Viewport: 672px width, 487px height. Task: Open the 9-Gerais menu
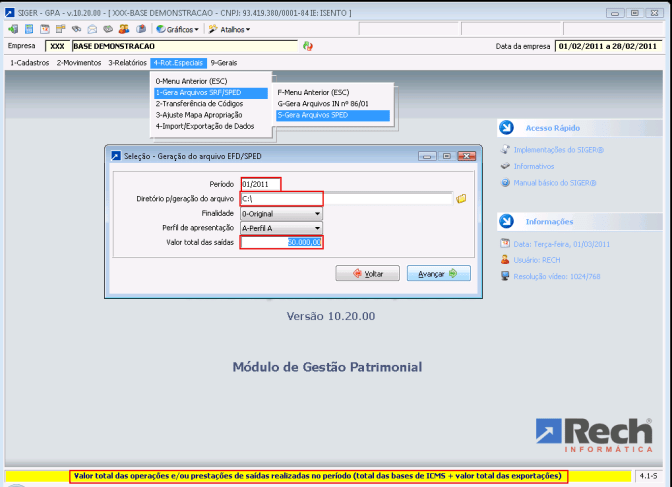[224, 63]
